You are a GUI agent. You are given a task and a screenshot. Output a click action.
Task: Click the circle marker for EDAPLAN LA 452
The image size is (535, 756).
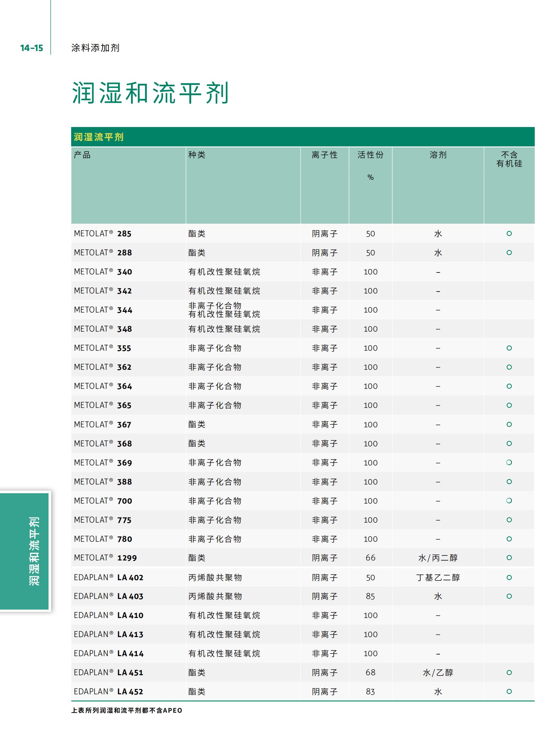[509, 691]
